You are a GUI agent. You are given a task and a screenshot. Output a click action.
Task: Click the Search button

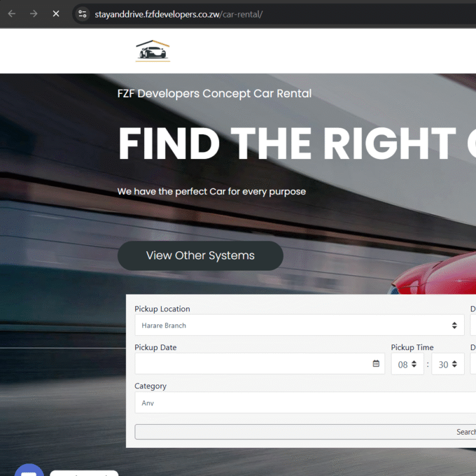[305, 432]
